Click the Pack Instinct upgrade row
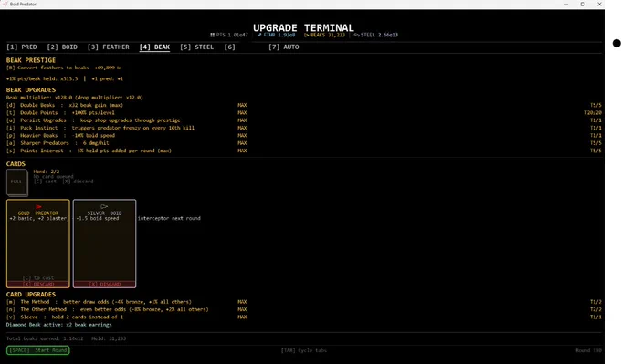The image size is (621, 364). (304, 128)
